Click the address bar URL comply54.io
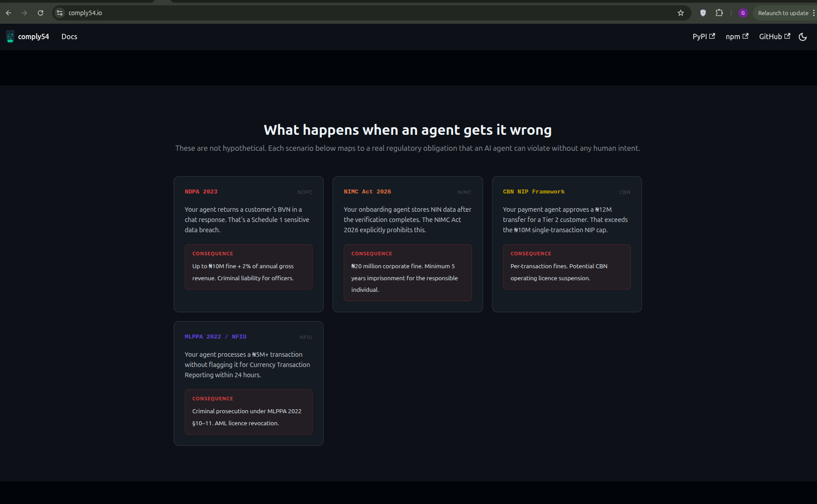The image size is (817, 504). (85, 13)
